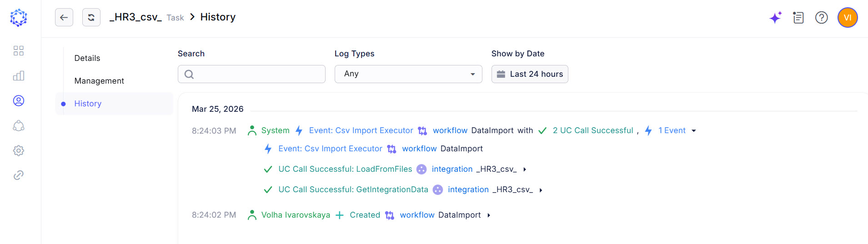Click the calendar icon in date filter

(x=501, y=74)
